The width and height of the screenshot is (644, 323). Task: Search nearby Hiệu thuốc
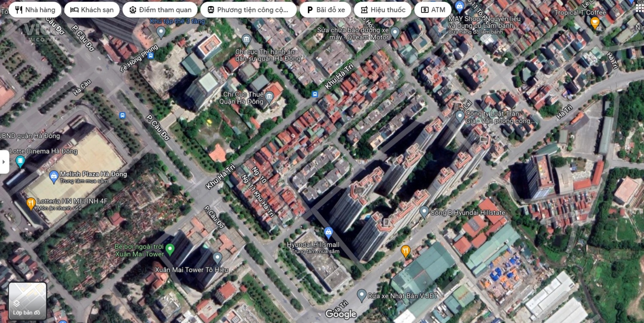[382, 10]
